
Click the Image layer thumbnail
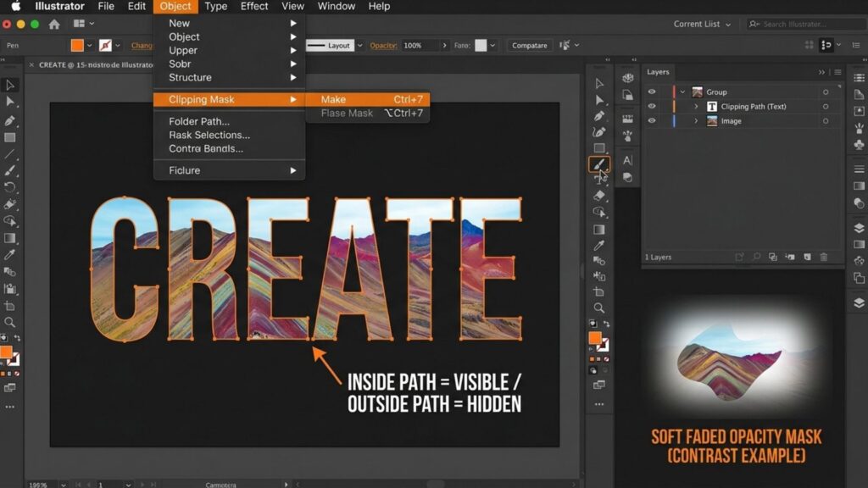pos(712,120)
